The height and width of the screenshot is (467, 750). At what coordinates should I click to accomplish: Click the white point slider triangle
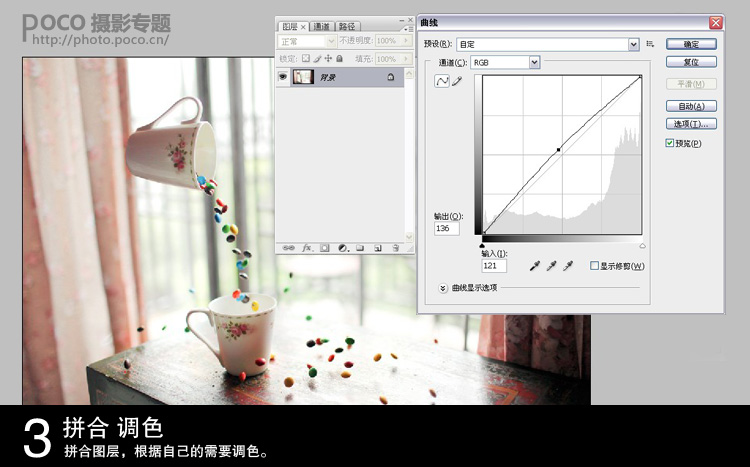point(642,246)
